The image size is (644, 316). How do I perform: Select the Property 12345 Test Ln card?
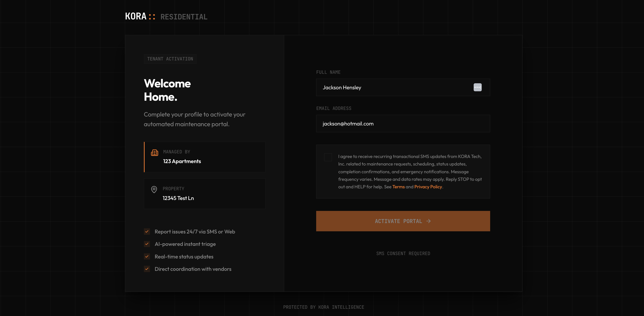[x=205, y=193]
